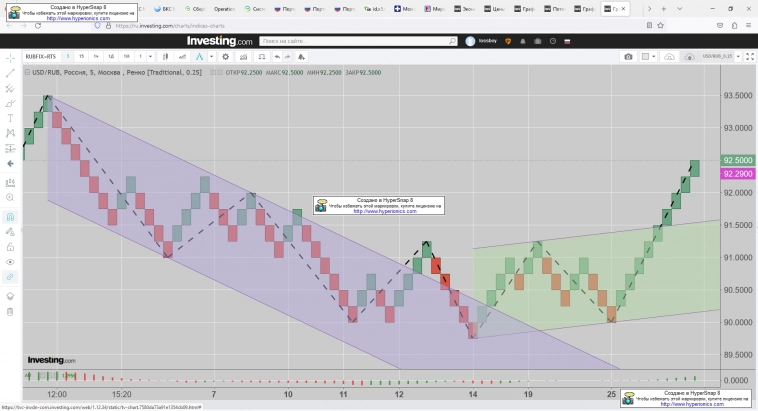758x411 pixels.
Task: Open the measure ruler tool
Action: coord(10,182)
